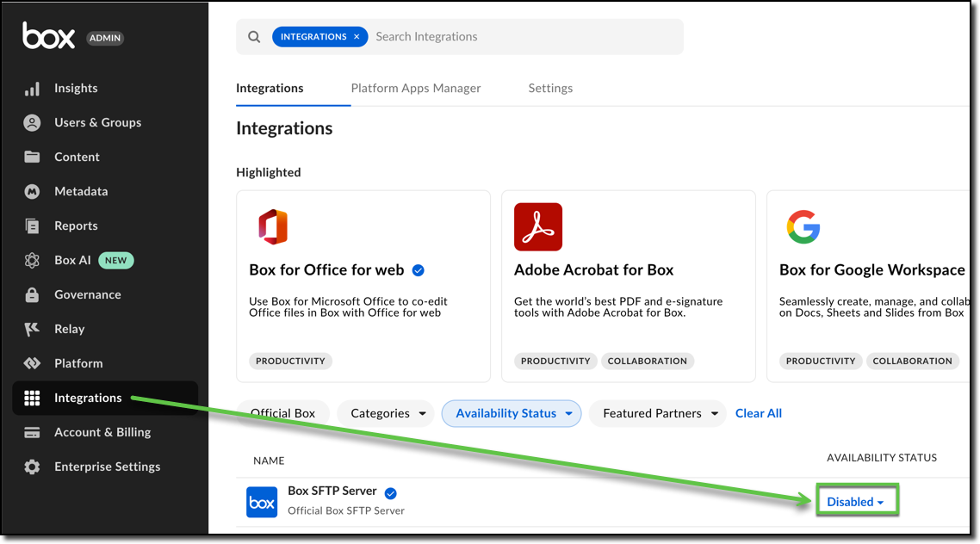Expand the Featured Partners dropdown
The height and width of the screenshot is (544, 980).
click(658, 413)
